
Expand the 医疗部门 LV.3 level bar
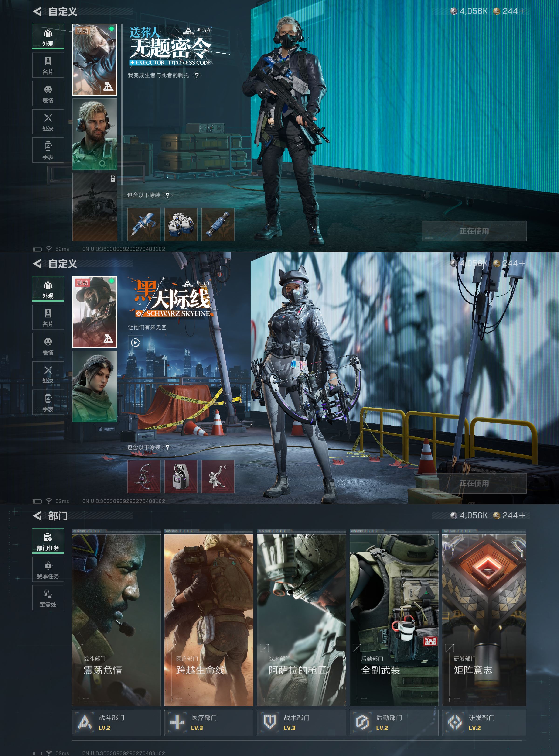coord(209,722)
